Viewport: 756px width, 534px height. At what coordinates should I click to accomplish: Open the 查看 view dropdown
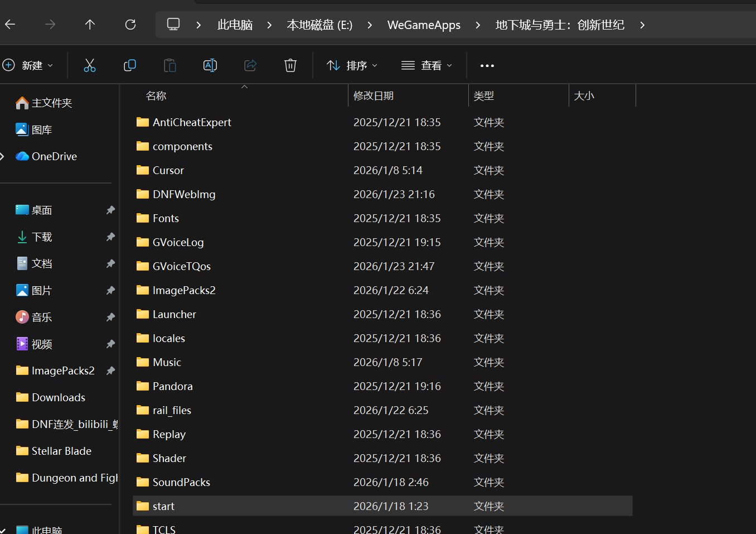(427, 65)
